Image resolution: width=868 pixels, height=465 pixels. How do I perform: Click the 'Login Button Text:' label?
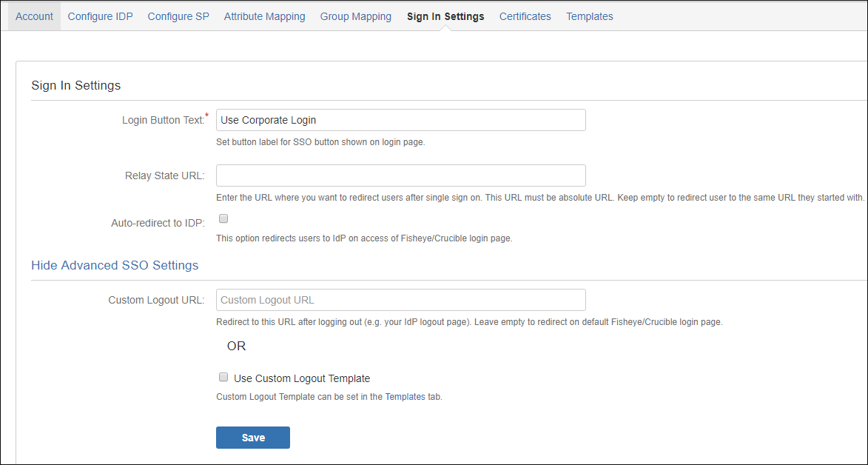[x=164, y=120]
